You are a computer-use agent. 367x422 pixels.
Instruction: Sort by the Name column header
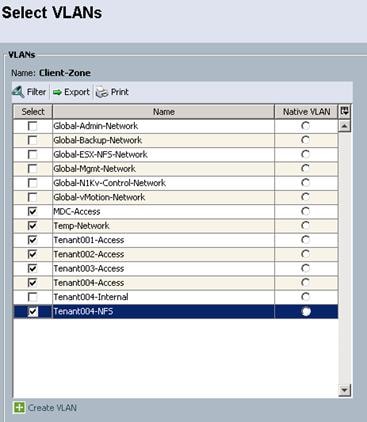(x=163, y=112)
